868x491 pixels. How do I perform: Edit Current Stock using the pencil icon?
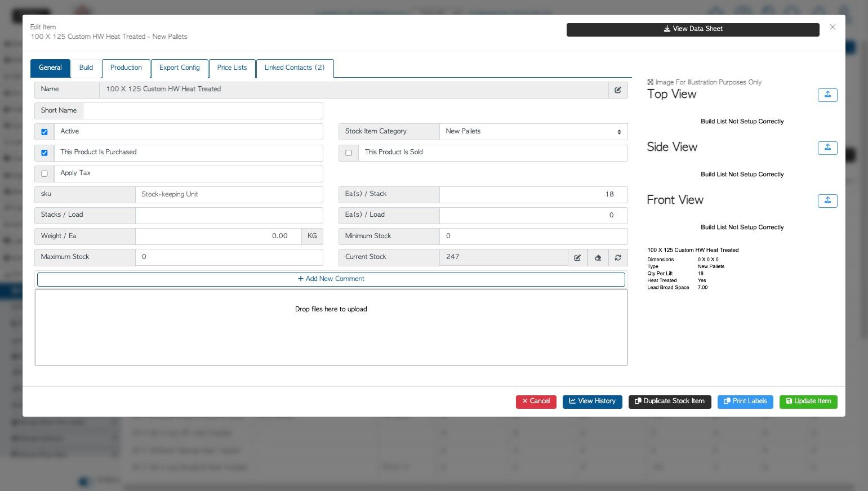click(x=577, y=257)
